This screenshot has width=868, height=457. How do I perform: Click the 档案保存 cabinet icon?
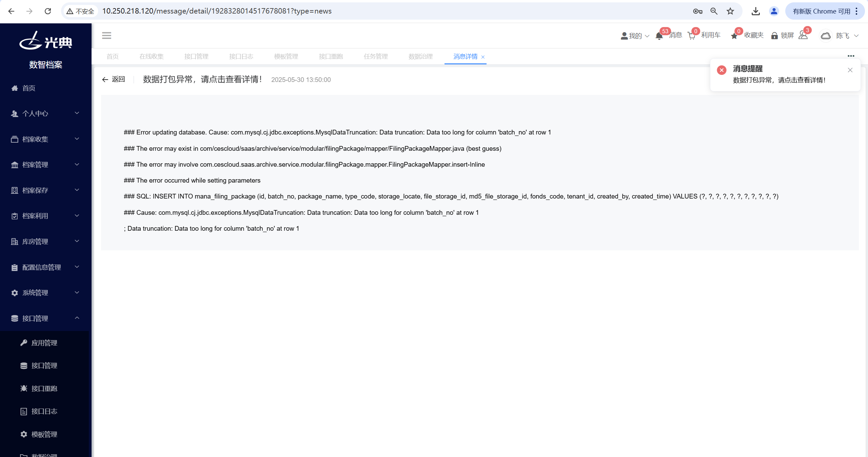point(15,190)
